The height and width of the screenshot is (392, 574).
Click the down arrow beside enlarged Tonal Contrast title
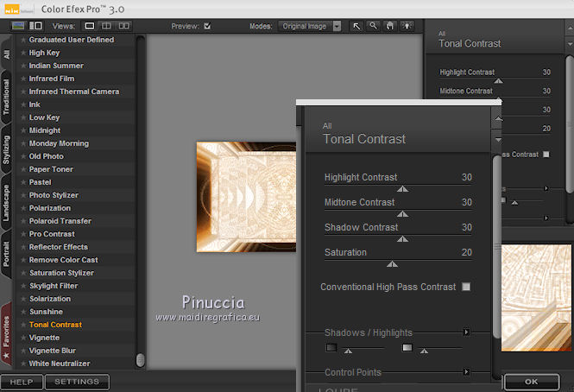498,140
